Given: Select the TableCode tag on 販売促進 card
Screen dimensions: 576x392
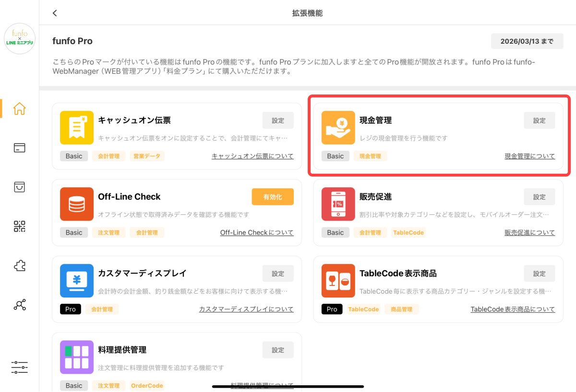Looking at the screenshot, I should point(408,233).
